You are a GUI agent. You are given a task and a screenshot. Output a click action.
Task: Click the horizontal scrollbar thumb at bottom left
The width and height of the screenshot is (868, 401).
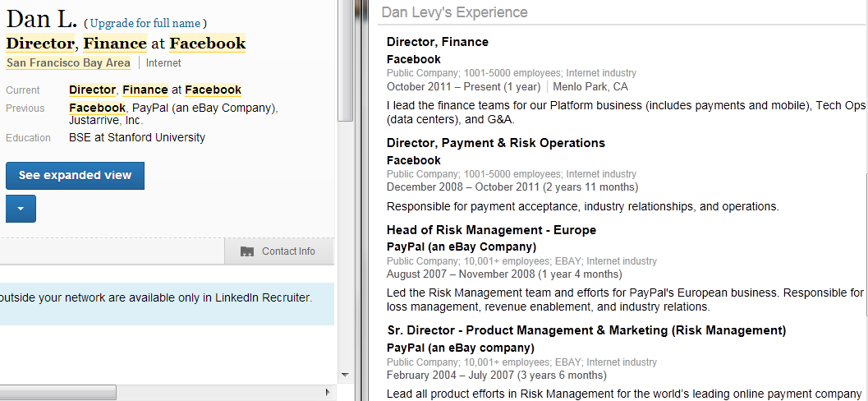(57, 392)
